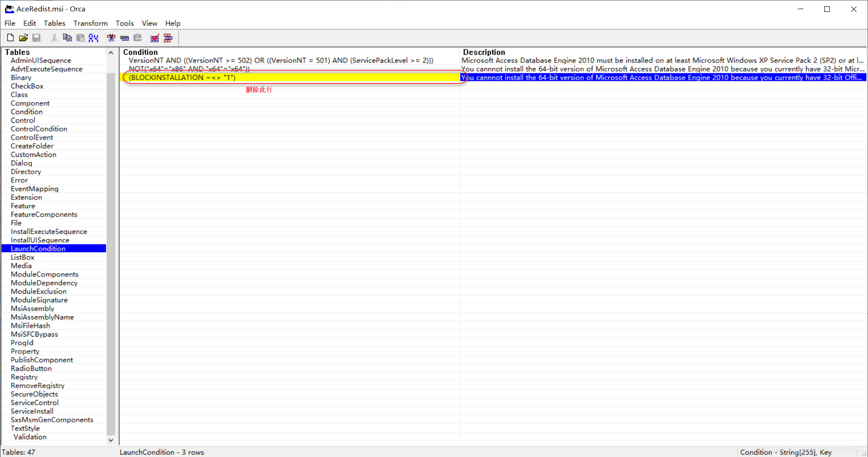Click the highlighted 32-bit Office description cell
The height and width of the screenshot is (457, 868).
[x=663, y=78]
